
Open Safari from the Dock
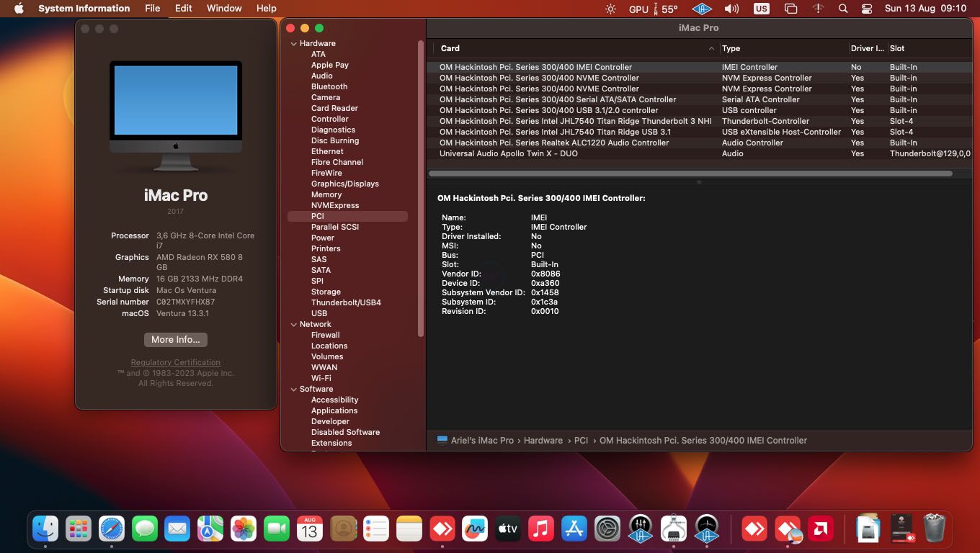pos(112,529)
